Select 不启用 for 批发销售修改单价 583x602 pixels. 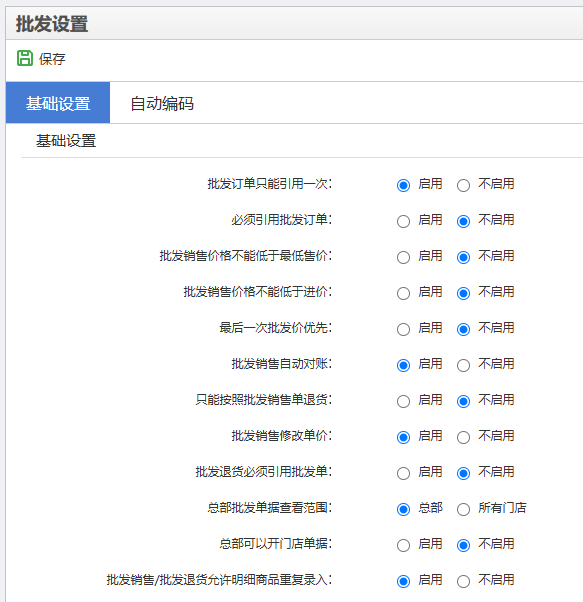[463, 437]
